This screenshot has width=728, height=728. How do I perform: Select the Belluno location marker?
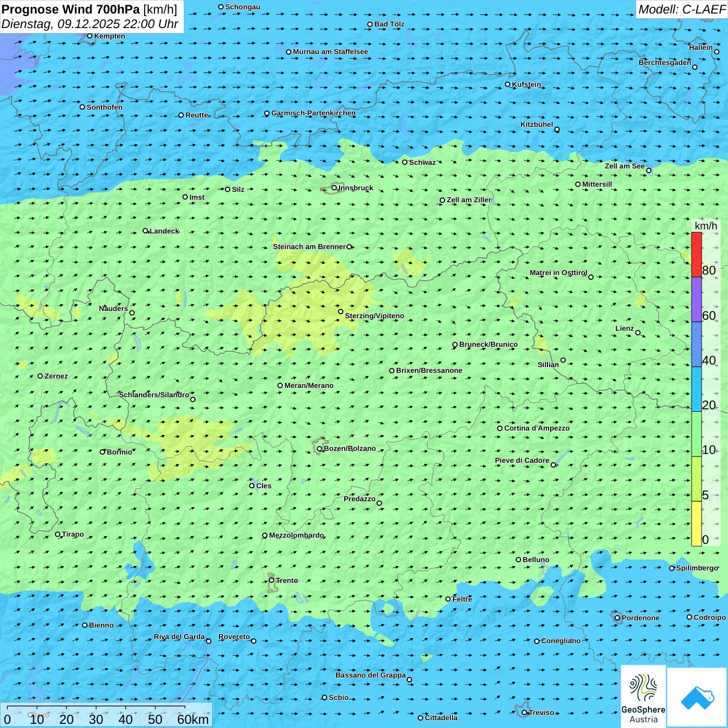coord(518,560)
